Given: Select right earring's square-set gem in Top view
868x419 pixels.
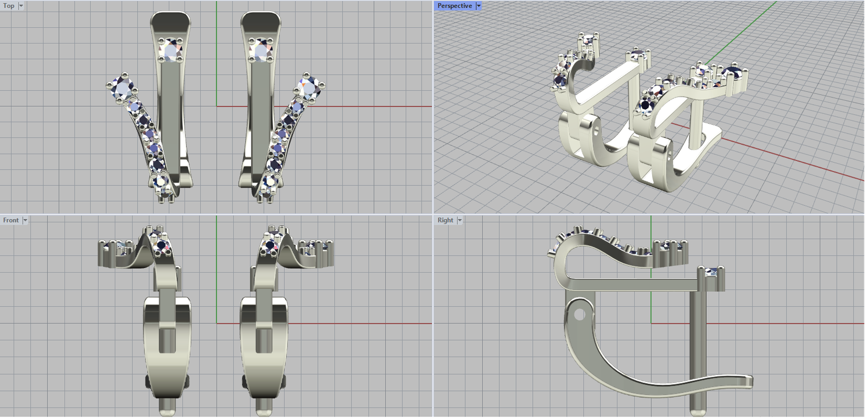Looking at the screenshot, I should click(x=262, y=50).
